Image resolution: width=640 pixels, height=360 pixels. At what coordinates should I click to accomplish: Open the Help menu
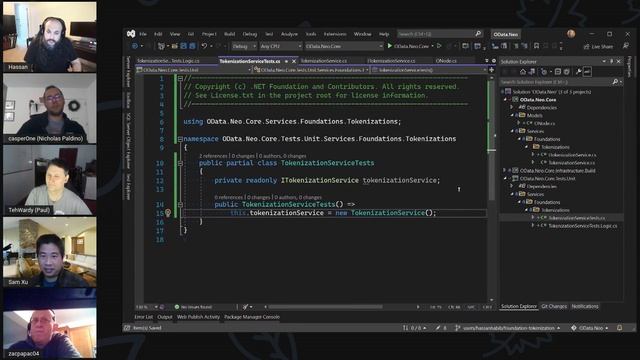(x=384, y=34)
